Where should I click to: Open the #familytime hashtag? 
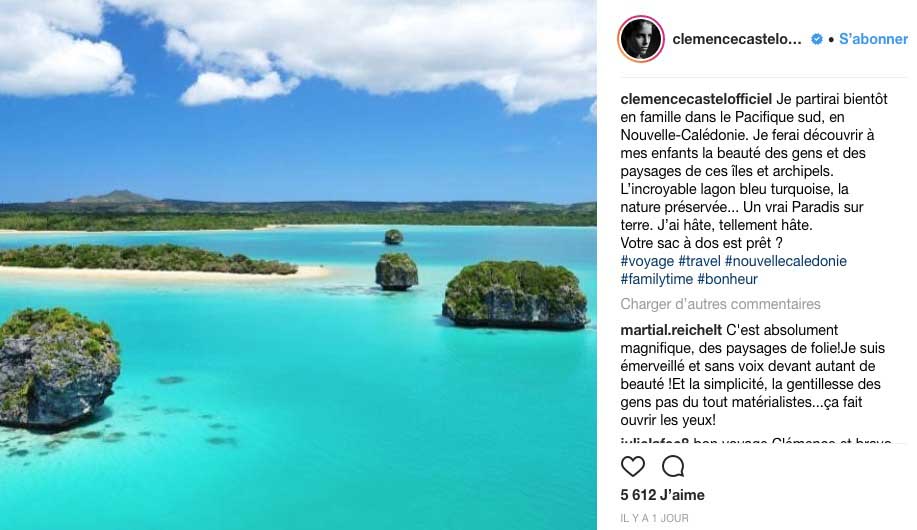click(x=657, y=279)
